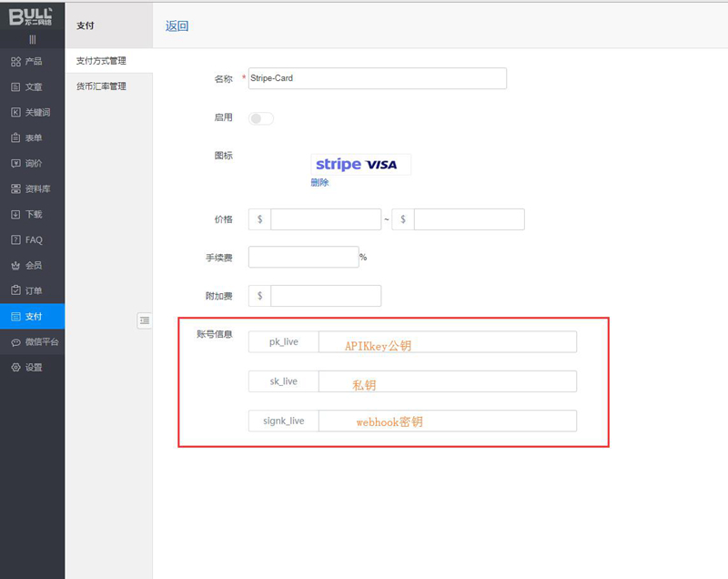Open the 文章 articles sidebar icon

(15, 87)
